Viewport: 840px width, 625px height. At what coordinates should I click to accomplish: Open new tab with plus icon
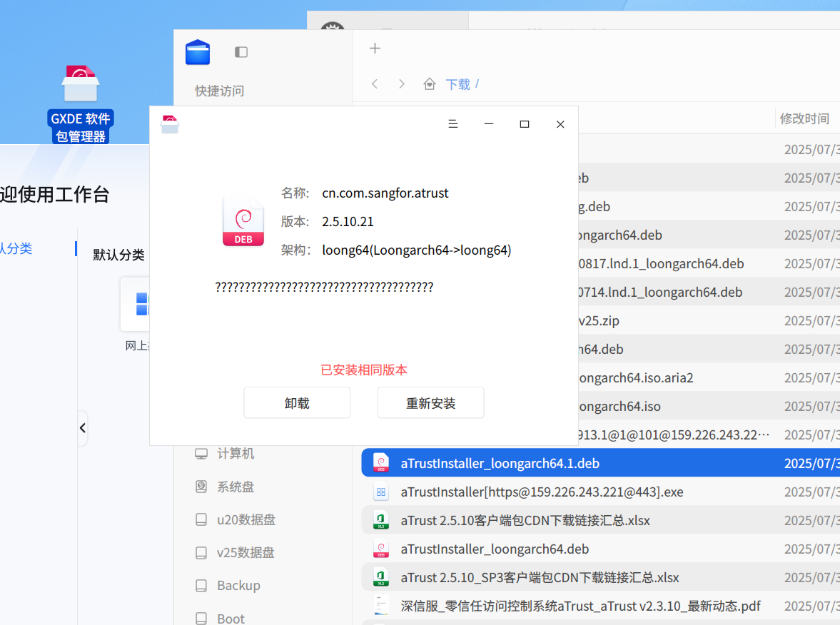(x=375, y=49)
